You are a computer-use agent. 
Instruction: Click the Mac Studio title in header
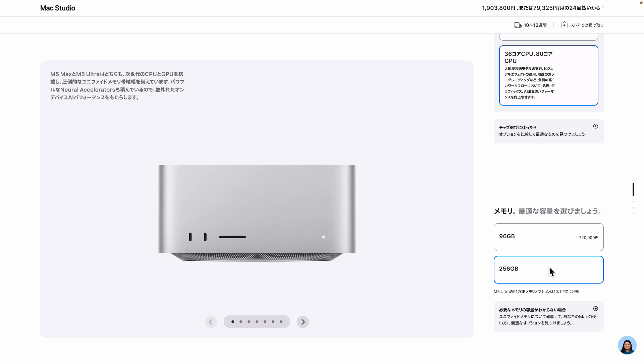(58, 8)
